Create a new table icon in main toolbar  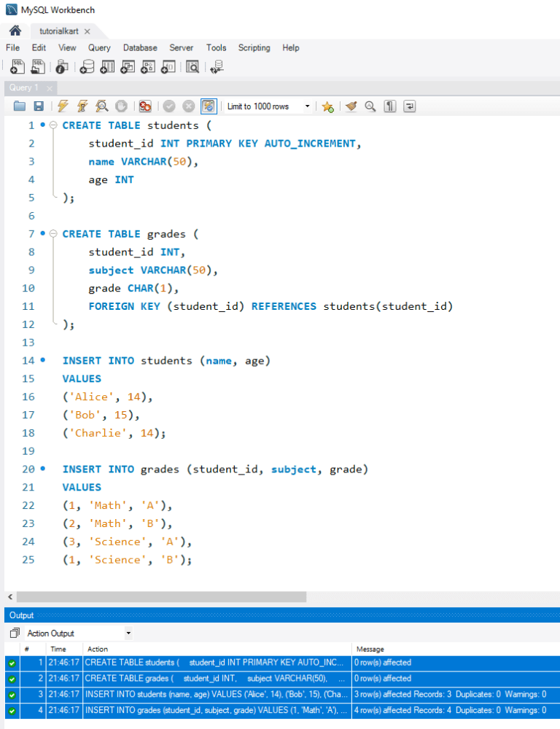pyautogui.click(x=107, y=67)
